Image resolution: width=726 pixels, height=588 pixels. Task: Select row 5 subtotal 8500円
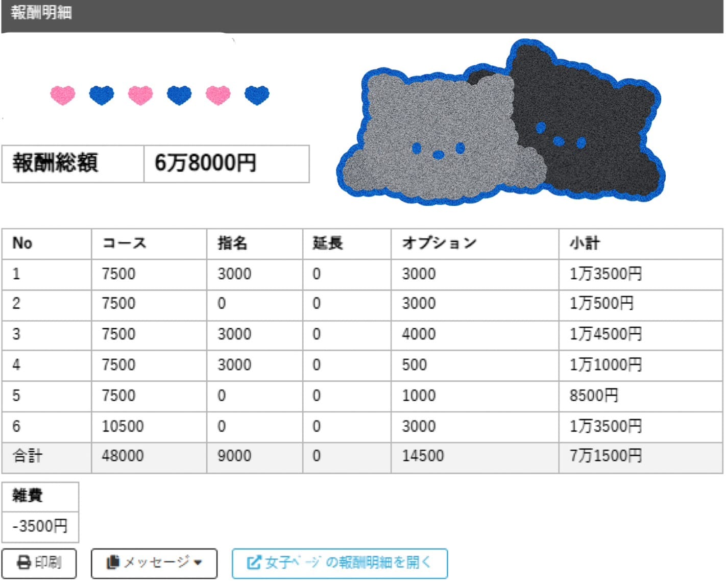pyautogui.click(x=594, y=396)
